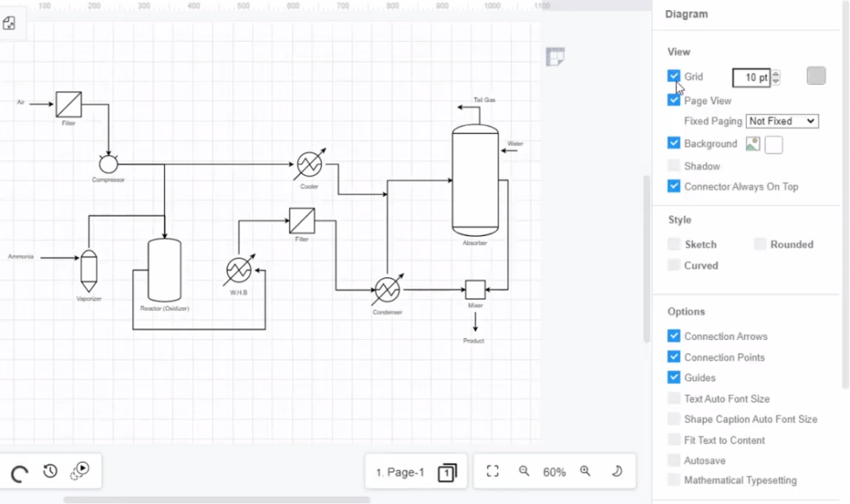
Task: Click the grid color swatch
Action: point(815,75)
